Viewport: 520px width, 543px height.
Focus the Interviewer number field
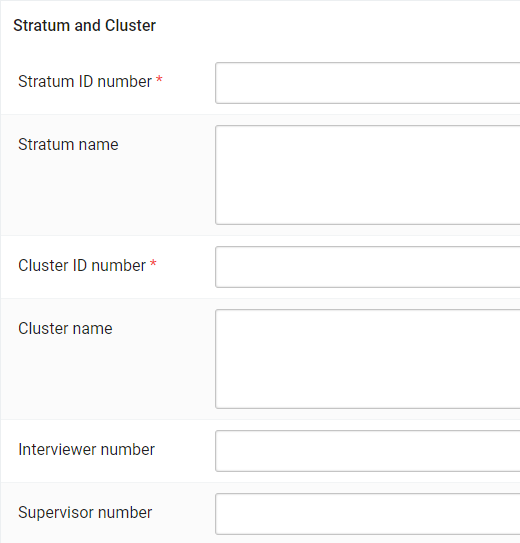tap(368, 451)
